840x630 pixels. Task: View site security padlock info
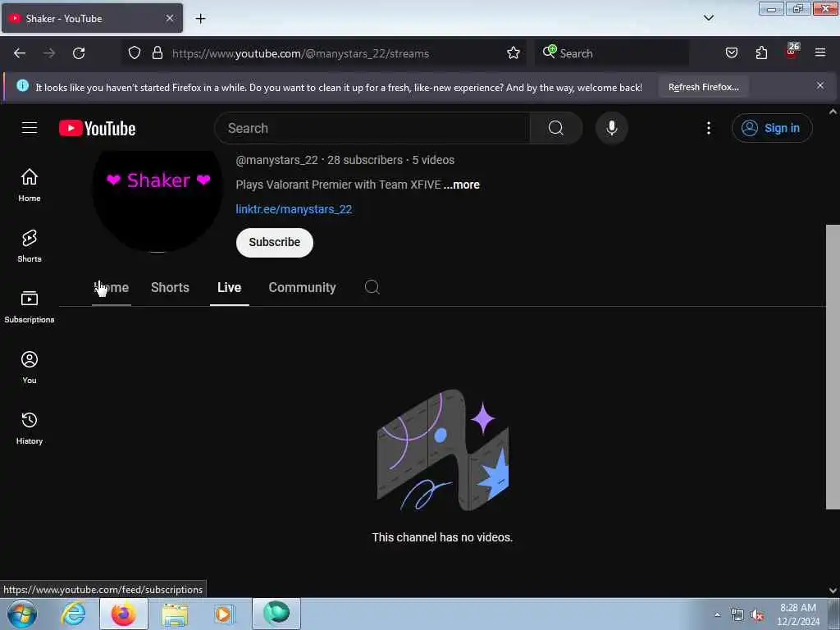tap(157, 53)
